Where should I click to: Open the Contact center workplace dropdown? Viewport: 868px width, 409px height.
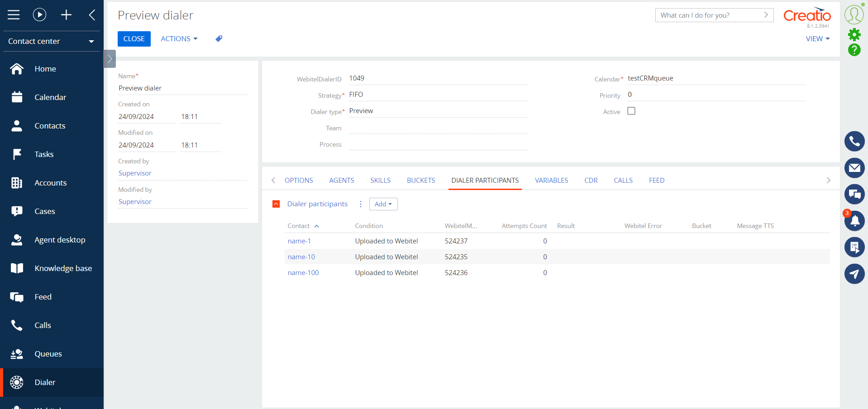[52, 41]
